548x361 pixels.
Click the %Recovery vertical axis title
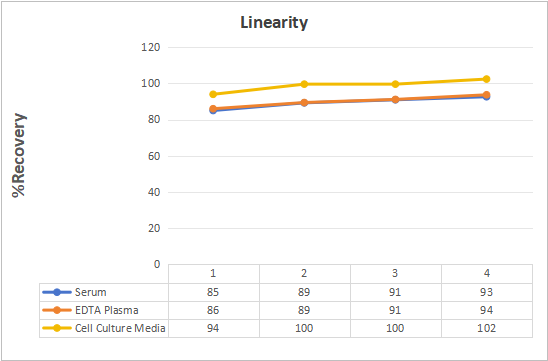pos(19,155)
